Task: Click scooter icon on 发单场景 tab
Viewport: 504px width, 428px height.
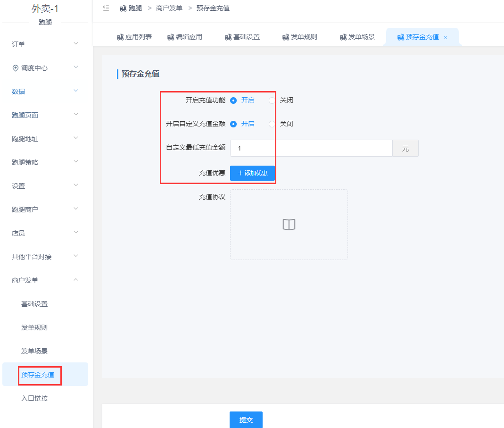Action: click(x=343, y=37)
